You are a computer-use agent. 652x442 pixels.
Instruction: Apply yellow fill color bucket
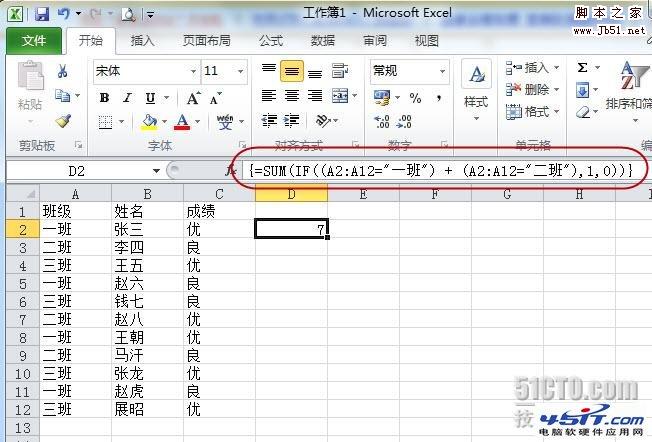(x=149, y=122)
